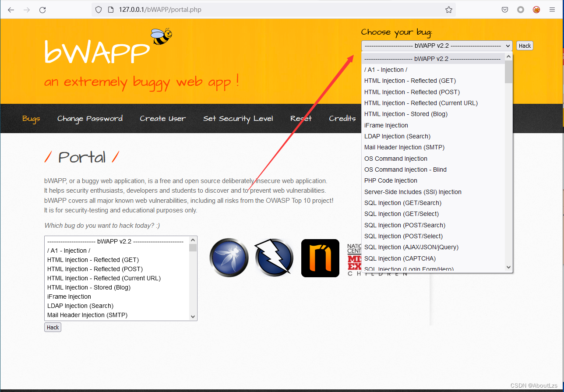Choose HTML Injection - Reflected (GET) in dropdown
Screen dimensions: 564x392
coord(433,81)
